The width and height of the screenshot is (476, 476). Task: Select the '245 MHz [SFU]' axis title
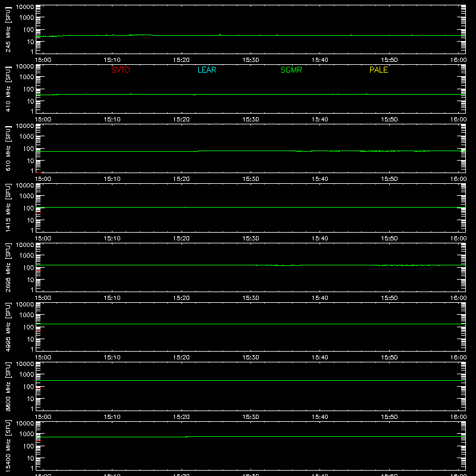click(x=8, y=30)
